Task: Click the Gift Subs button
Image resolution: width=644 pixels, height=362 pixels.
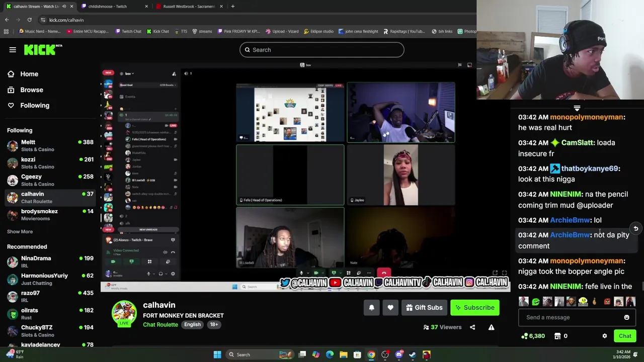Action: (424, 308)
